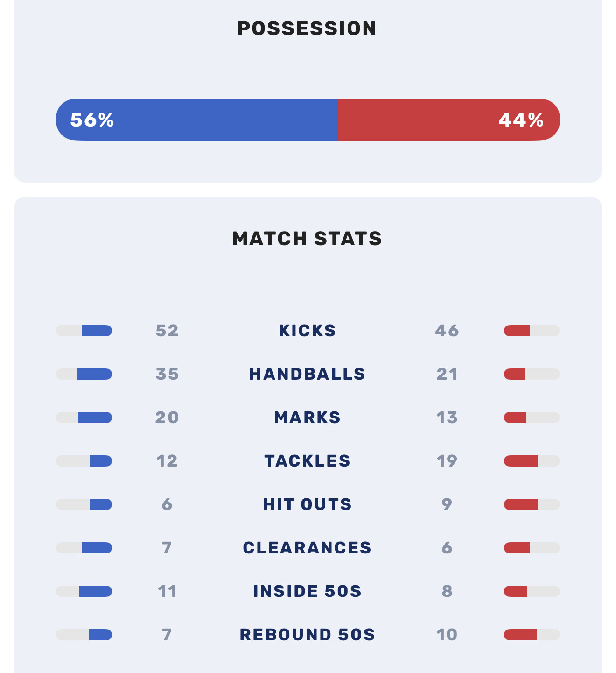Select the KICKS stat label
Screen dimensions: 616x673
coord(307,331)
